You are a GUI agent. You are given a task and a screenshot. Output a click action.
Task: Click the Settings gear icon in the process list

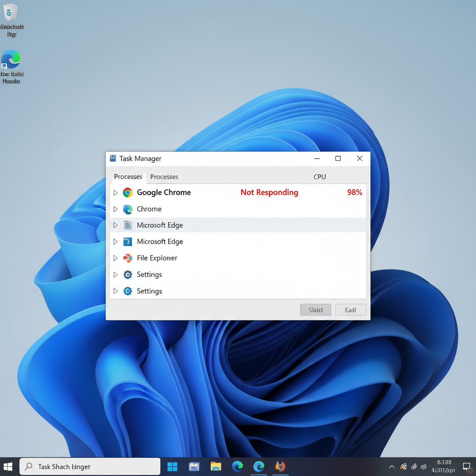tap(127, 275)
